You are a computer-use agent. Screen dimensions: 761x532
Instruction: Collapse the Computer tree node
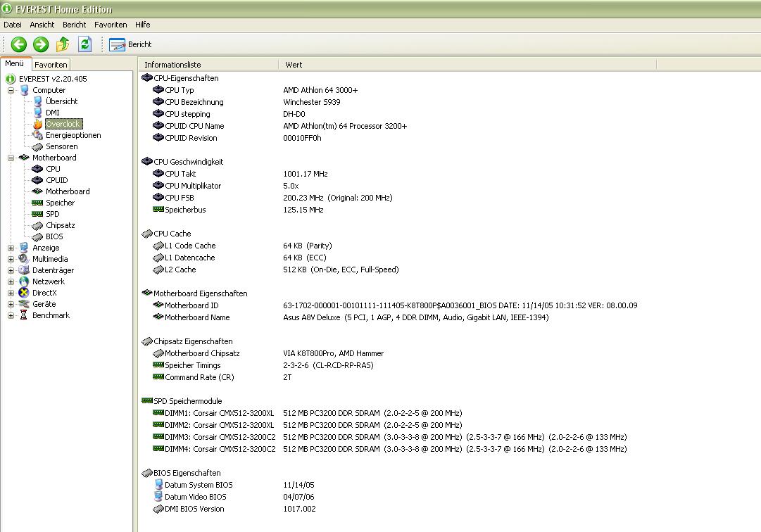coord(11,90)
